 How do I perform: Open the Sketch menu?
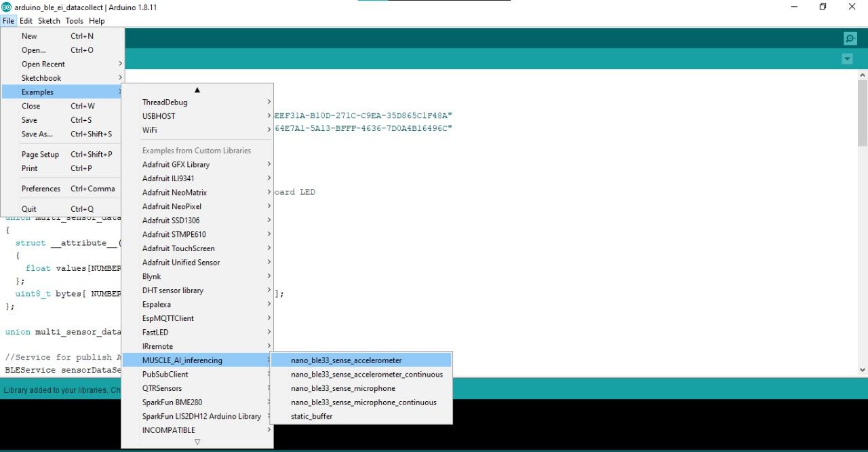[49, 21]
